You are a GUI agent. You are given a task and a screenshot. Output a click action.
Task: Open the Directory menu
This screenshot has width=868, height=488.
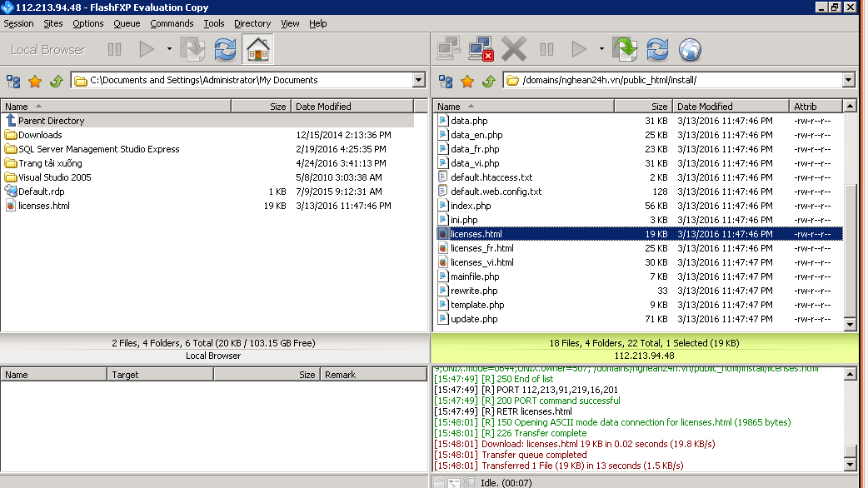coord(252,23)
